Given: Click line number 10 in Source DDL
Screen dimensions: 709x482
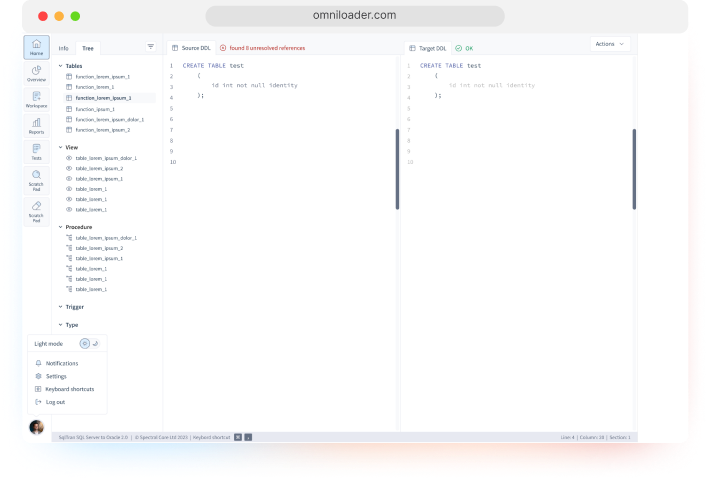Looking at the screenshot, I should click(x=173, y=162).
